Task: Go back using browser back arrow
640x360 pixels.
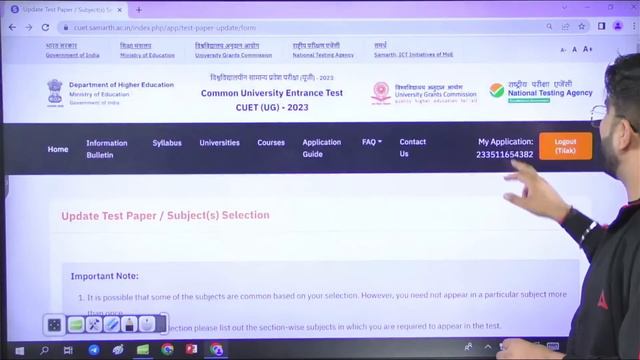Action: [12, 27]
